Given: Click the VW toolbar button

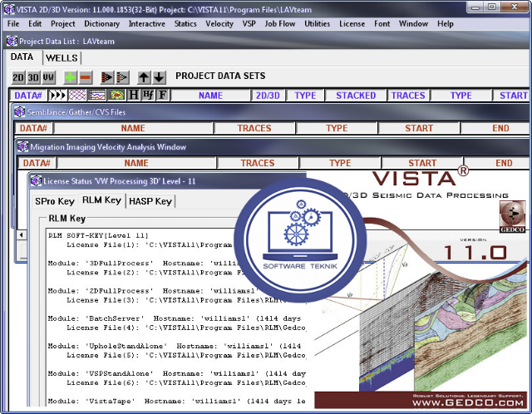Looking at the screenshot, I should pos(48,77).
